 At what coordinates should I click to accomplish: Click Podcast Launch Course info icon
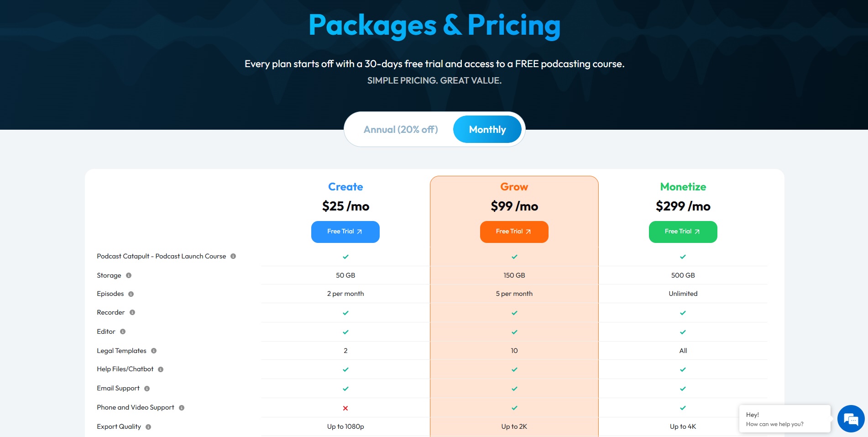[x=233, y=257]
